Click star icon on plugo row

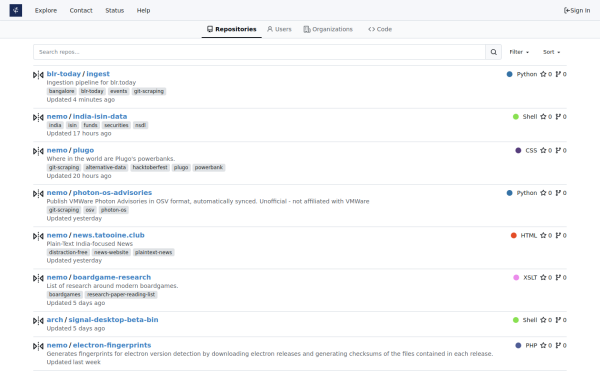coord(543,150)
